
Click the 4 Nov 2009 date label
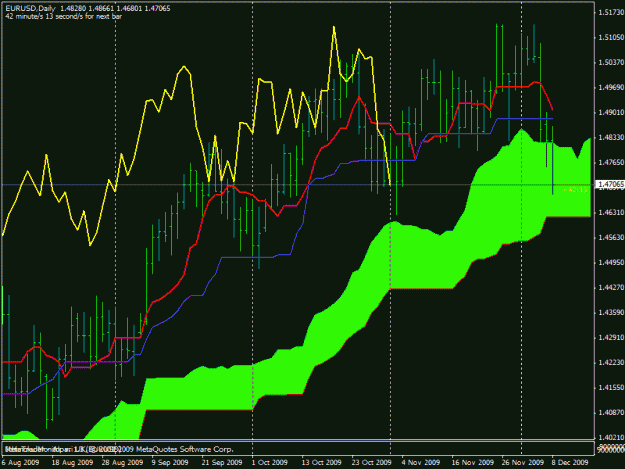tap(421, 462)
